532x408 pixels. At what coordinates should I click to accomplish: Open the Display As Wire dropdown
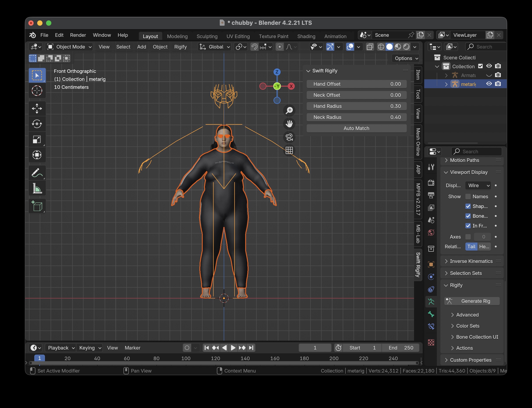[478, 186]
